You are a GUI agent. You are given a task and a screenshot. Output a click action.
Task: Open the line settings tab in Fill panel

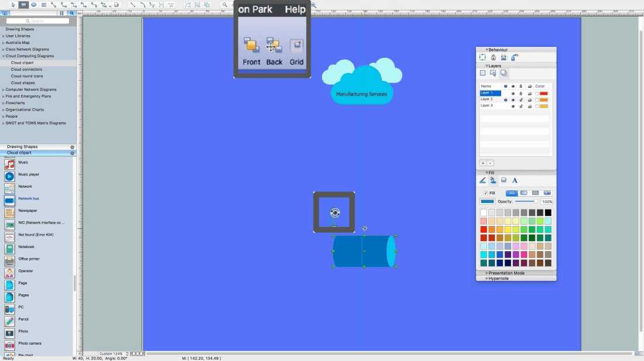point(482,180)
